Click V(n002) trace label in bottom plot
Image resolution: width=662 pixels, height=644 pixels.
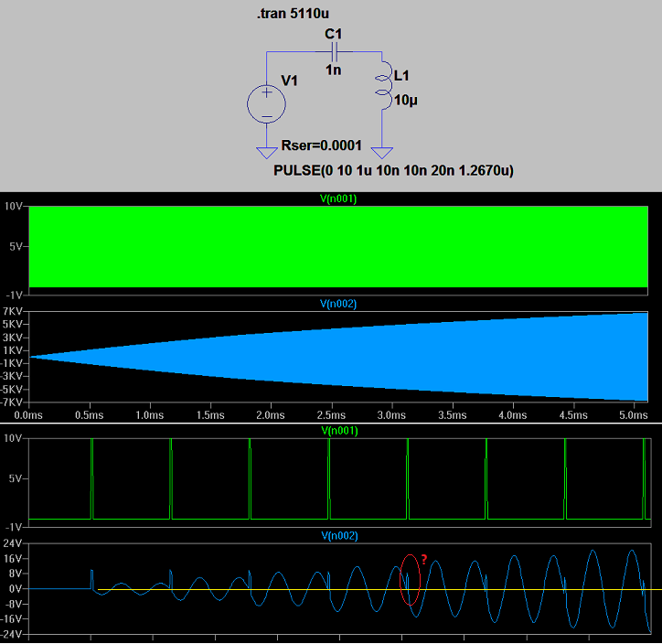pyautogui.click(x=339, y=536)
